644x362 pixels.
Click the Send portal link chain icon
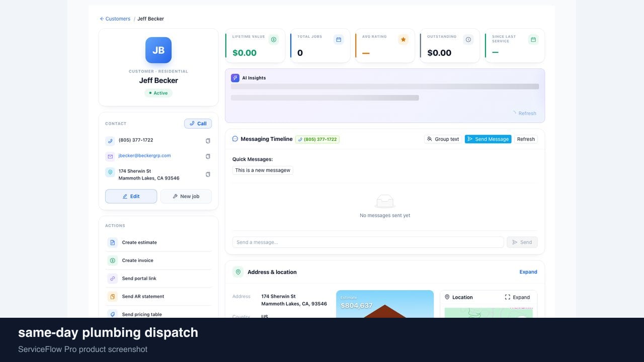click(112, 279)
